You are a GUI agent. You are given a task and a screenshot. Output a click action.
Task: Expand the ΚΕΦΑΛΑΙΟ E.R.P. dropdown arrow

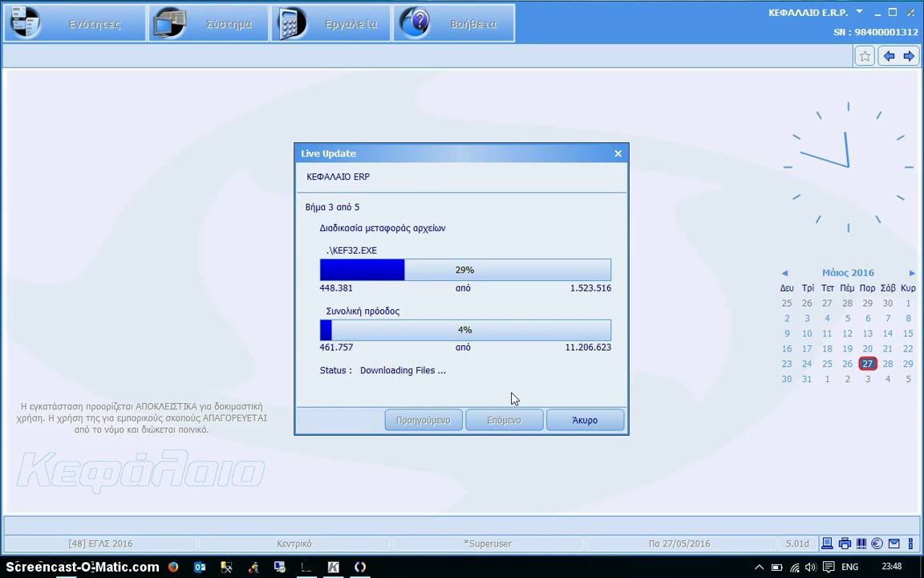(x=859, y=11)
